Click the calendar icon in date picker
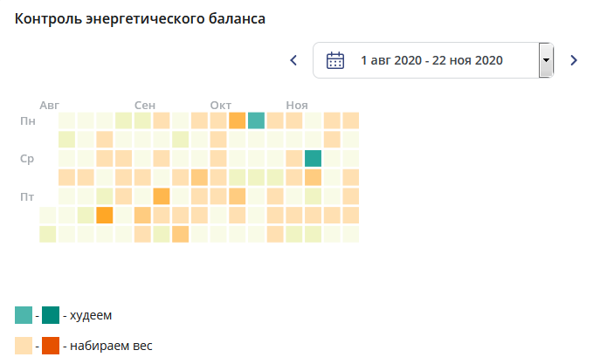593x364 pixels. [x=335, y=60]
